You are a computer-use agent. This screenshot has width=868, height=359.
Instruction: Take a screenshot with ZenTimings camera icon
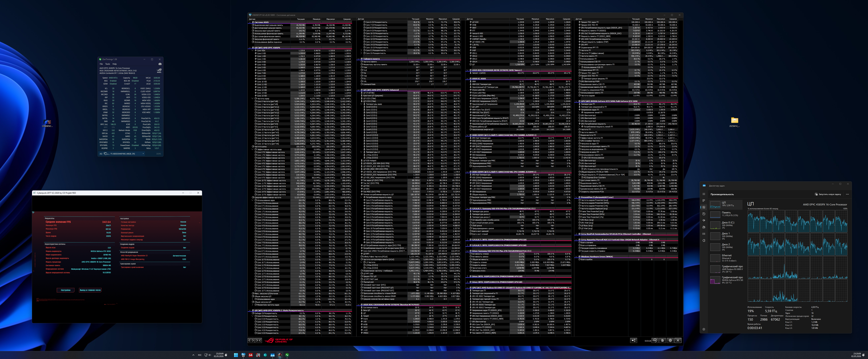[160, 64]
